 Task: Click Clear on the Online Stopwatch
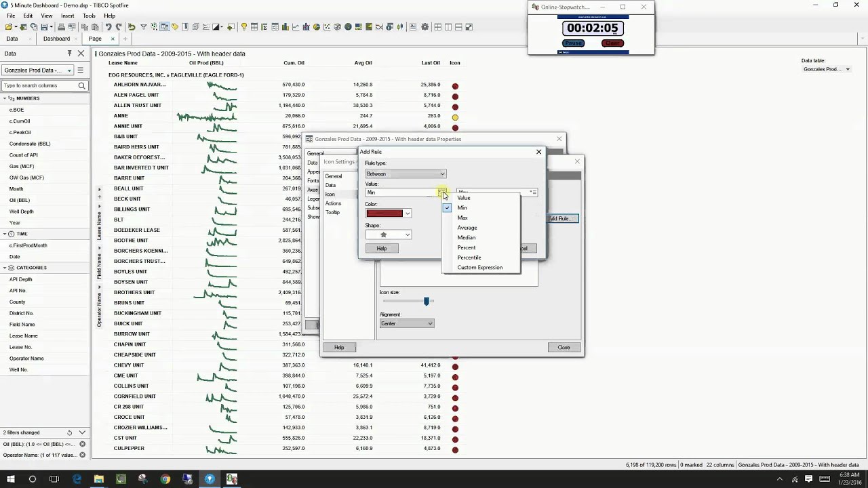click(612, 43)
